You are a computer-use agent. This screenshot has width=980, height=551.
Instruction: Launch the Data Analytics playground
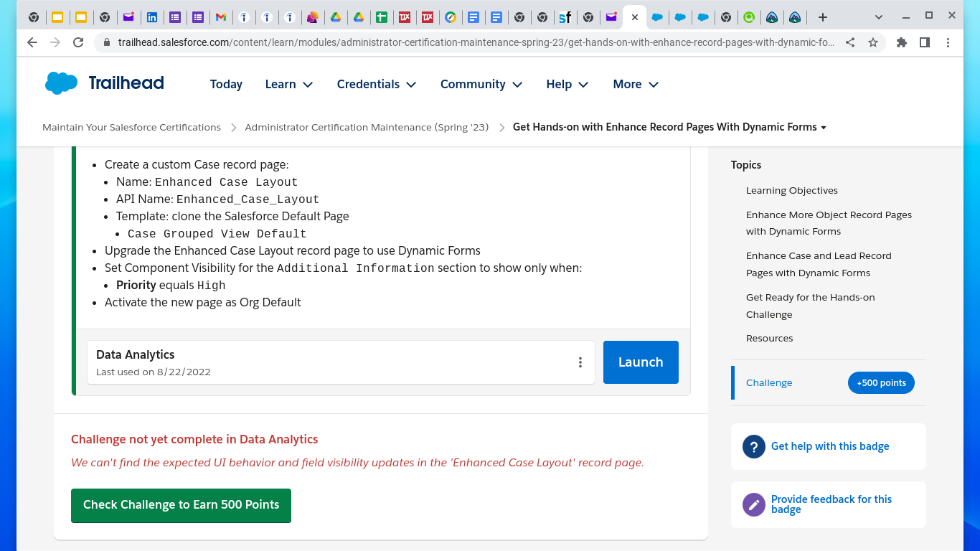pyautogui.click(x=641, y=362)
